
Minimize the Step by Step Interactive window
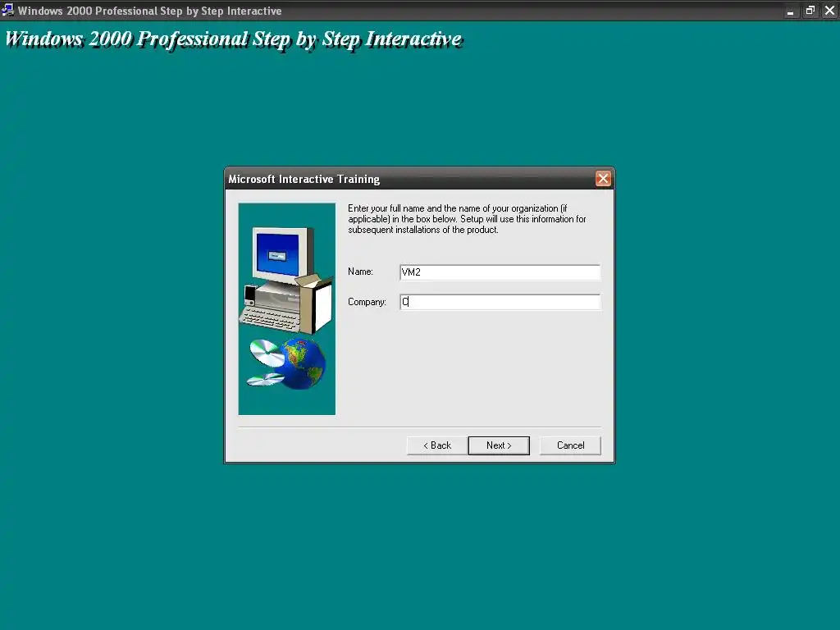(x=790, y=11)
